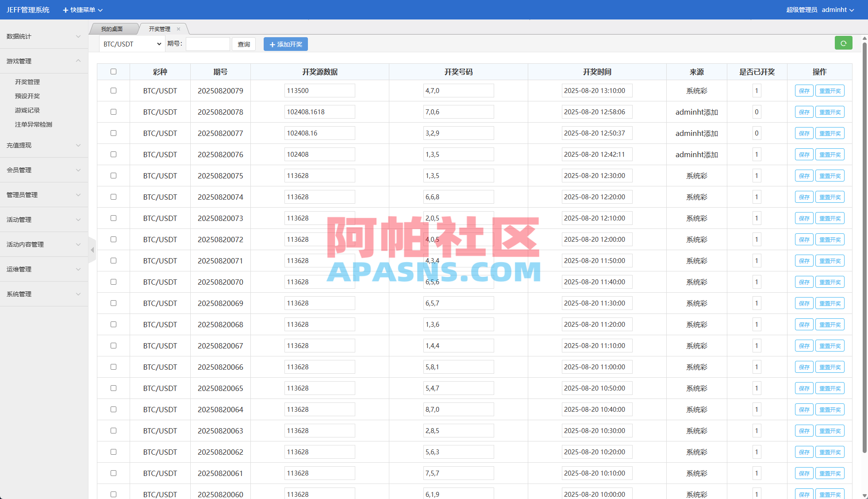
Task: Click the 期号 input field
Action: tap(207, 44)
